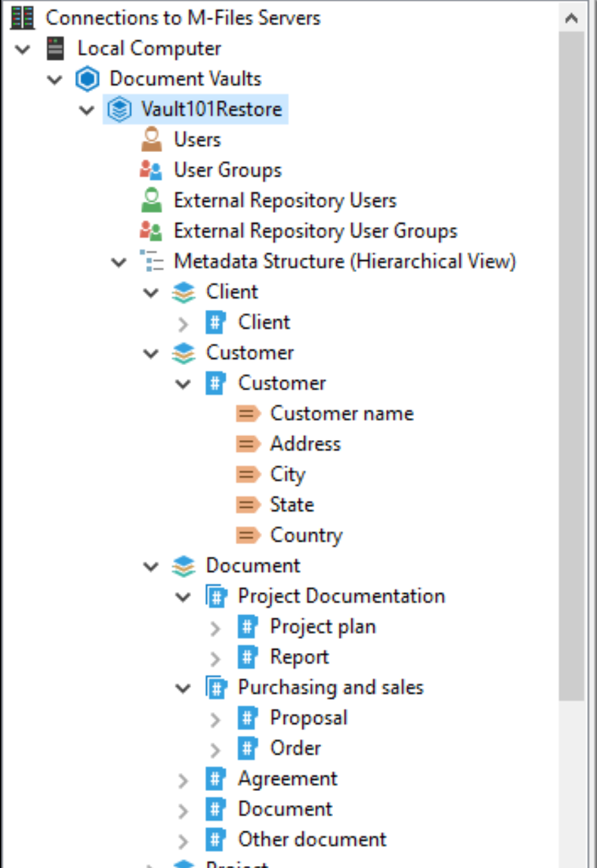Screen dimensions: 597x868
Task: Click the Other document class icon
Action: pyautogui.click(x=216, y=840)
